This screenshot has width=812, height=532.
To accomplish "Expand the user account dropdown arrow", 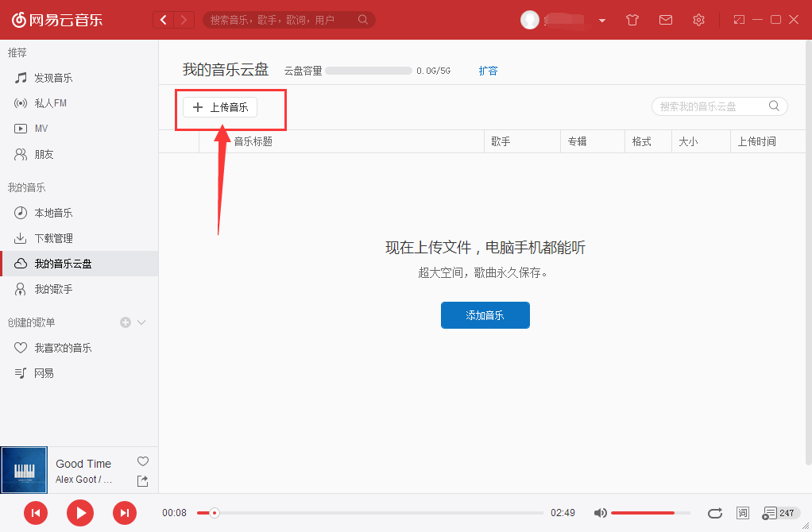I will click(x=601, y=20).
